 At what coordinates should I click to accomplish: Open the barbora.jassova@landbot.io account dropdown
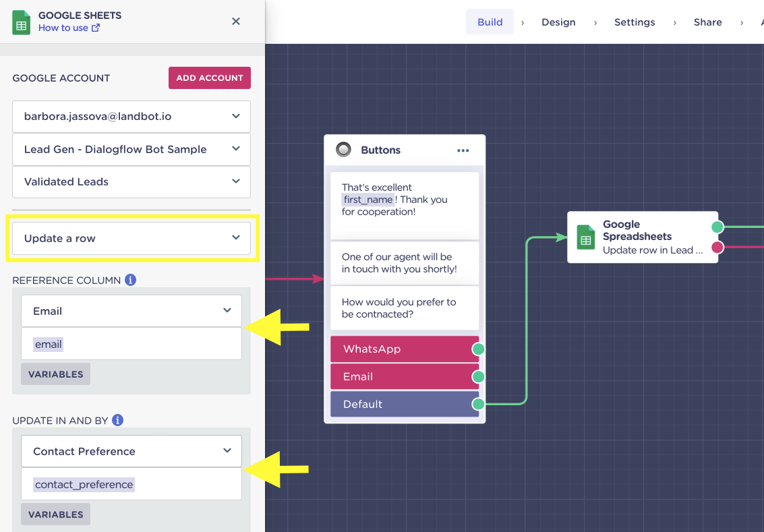click(131, 117)
